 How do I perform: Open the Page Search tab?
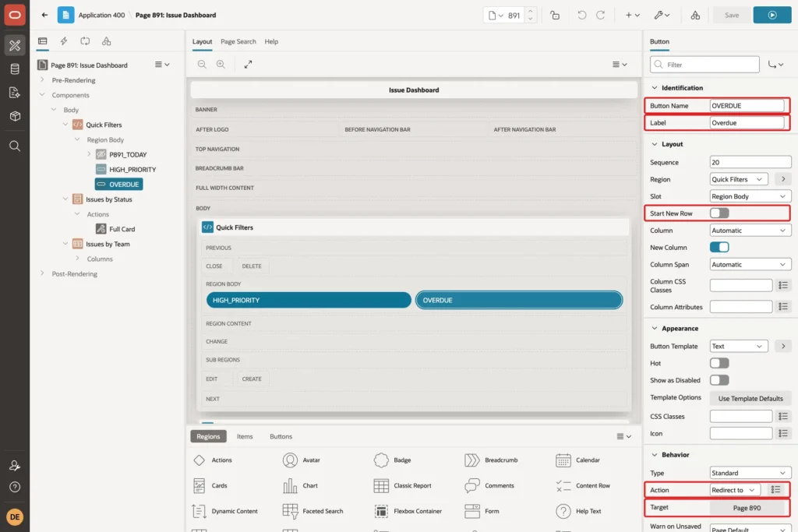(x=238, y=42)
